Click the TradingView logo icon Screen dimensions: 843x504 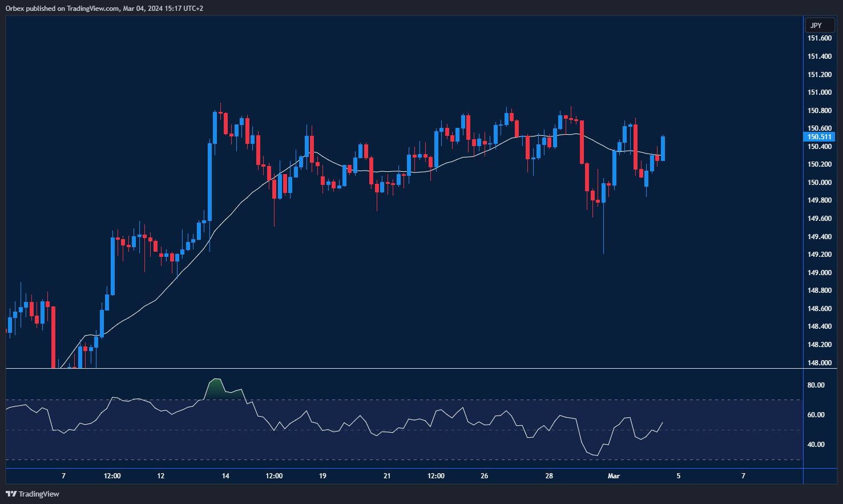(10, 494)
